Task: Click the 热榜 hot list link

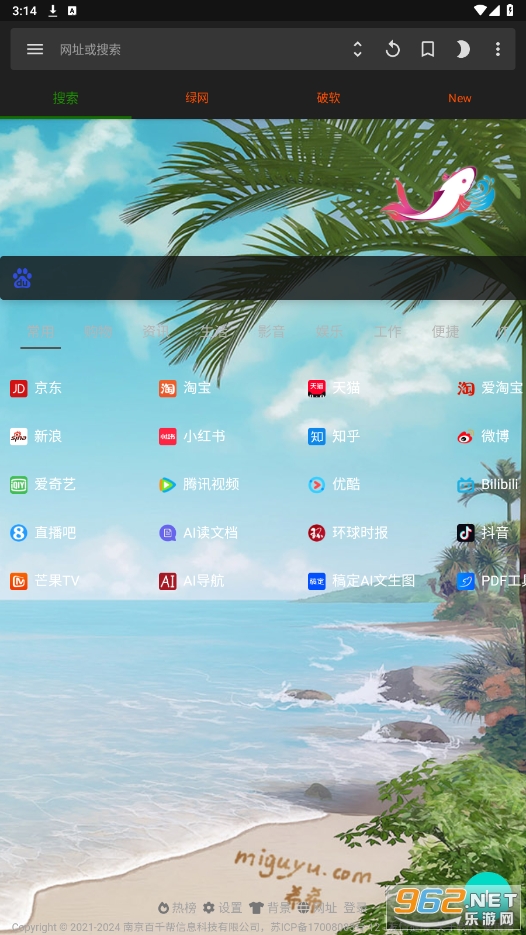Action: point(177,908)
